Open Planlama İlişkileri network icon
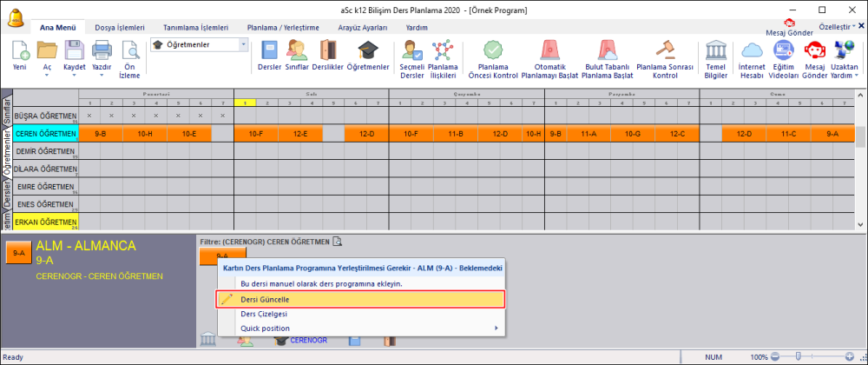Screen dimensions: 868x365 pyautogui.click(x=443, y=50)
